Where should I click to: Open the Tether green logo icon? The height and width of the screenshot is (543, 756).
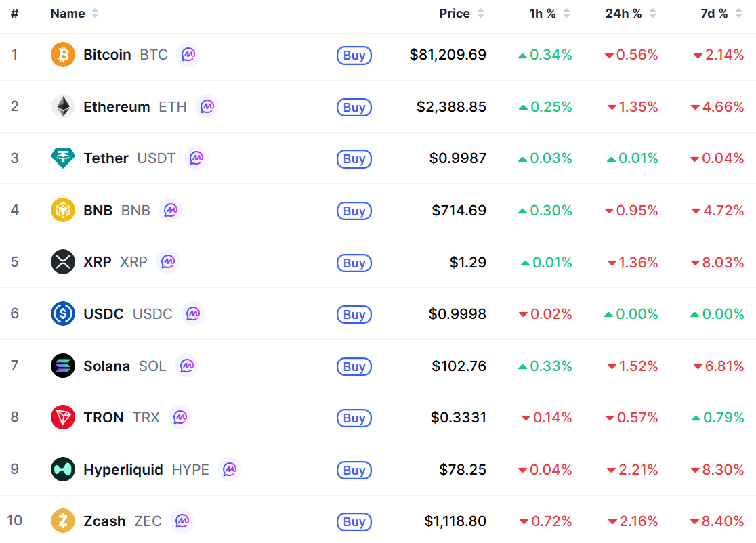click(x=63, y=158)
